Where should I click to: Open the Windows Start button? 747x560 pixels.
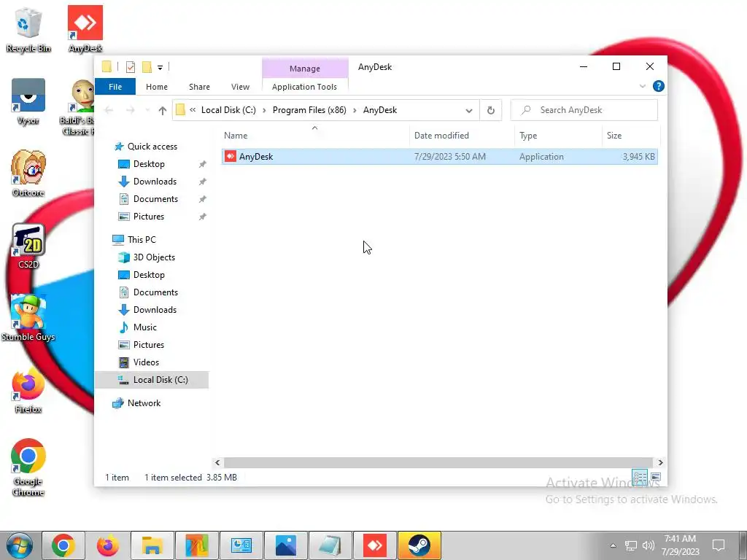click(20, 545)
